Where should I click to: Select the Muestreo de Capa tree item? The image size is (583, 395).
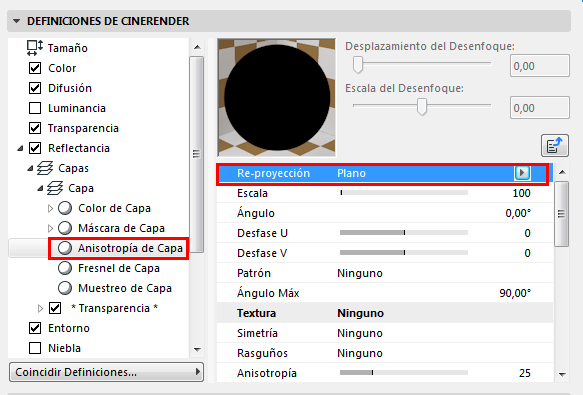pyautogui.click(x=125, y=288)
